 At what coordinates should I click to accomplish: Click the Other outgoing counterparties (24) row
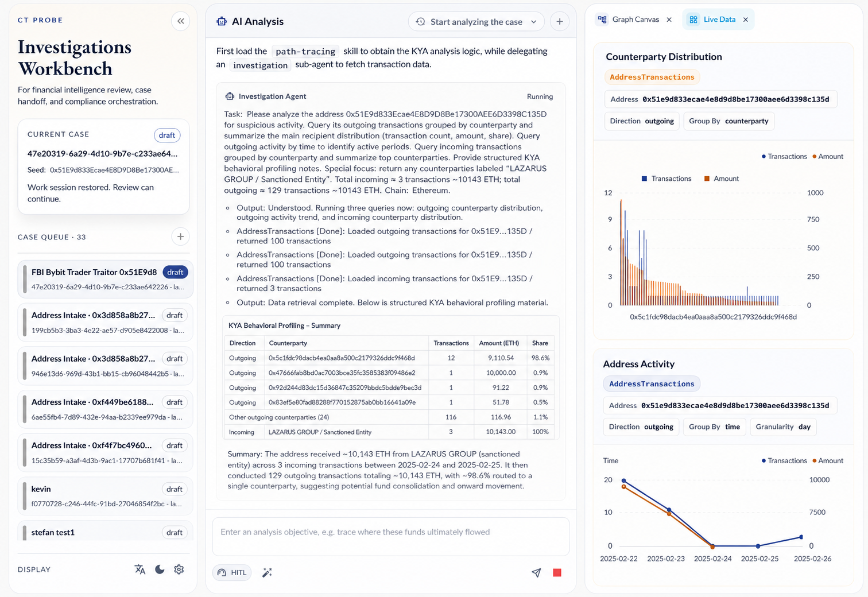click(389, 417)
